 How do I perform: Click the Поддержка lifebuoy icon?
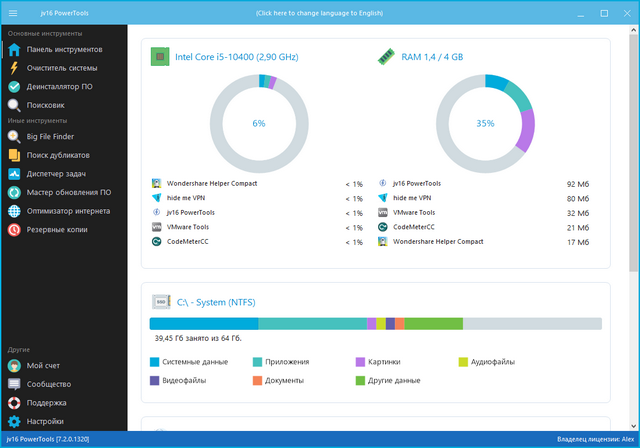coord(14,402)
